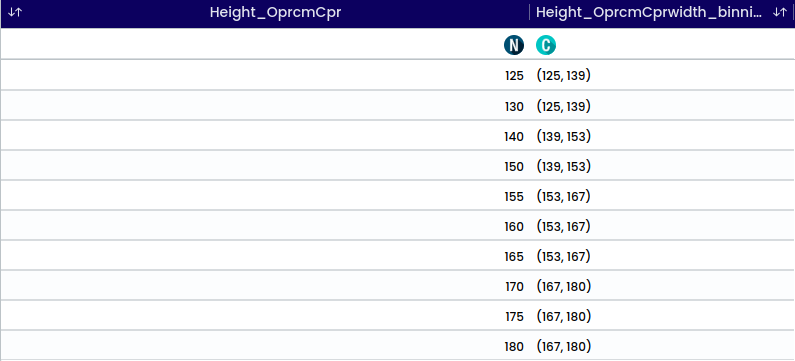Click the height value 150 cell

265,166
